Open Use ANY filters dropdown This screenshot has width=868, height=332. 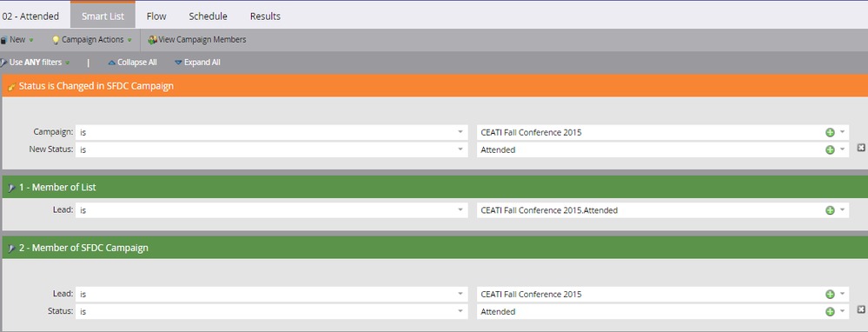pos(36,63)
